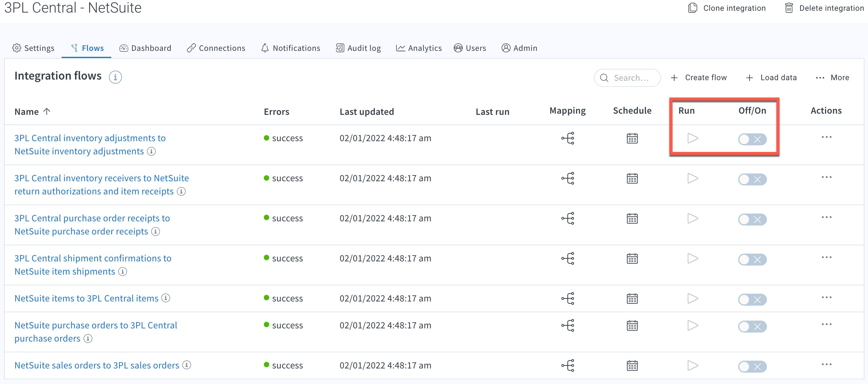868x384 pixels.
Task: Run the inventory receivers flow
Action: [692, 178]
